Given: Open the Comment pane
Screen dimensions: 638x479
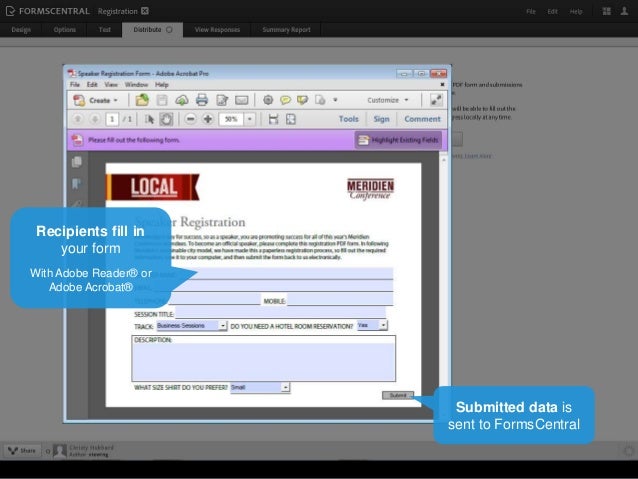Looking at the screenshot, I should click(422, 119).
